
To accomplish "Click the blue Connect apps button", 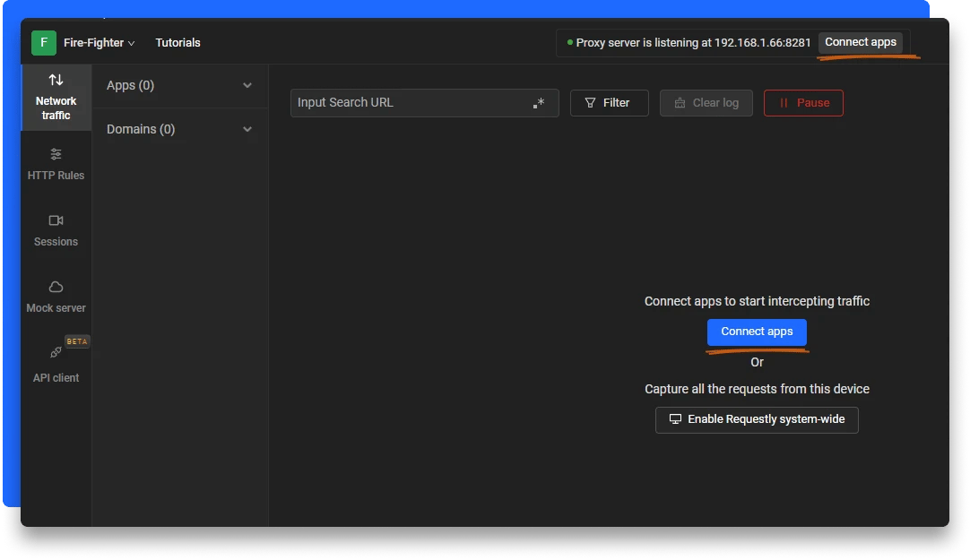I will pos(757,332).
